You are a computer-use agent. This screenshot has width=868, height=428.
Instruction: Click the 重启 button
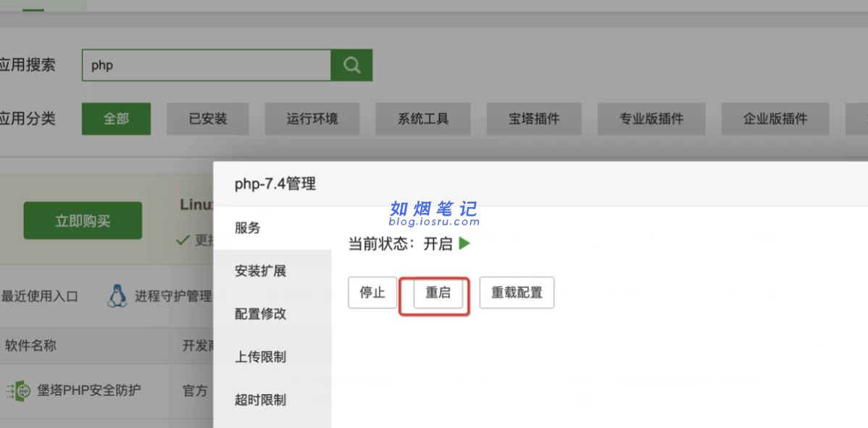pos(438,293)
